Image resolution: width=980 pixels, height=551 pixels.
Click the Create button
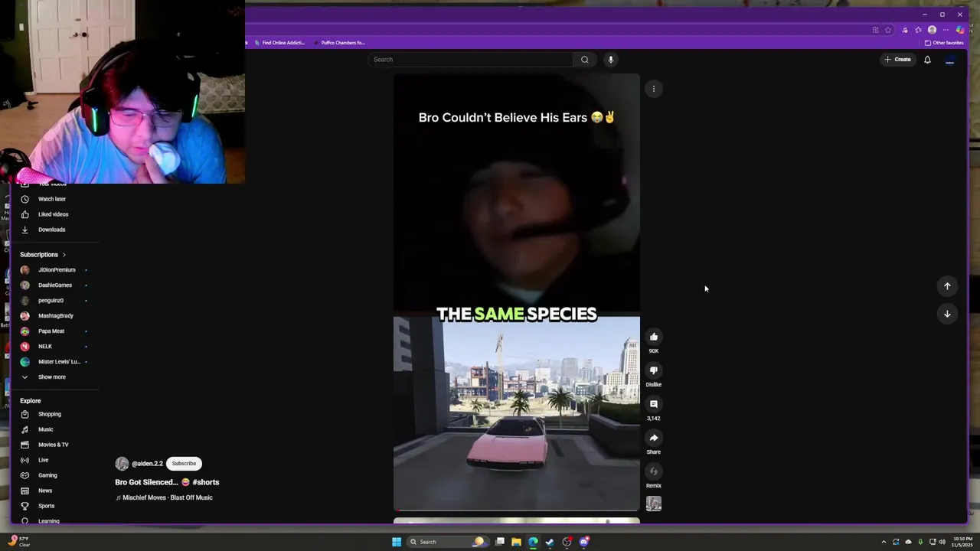(897, 60)
